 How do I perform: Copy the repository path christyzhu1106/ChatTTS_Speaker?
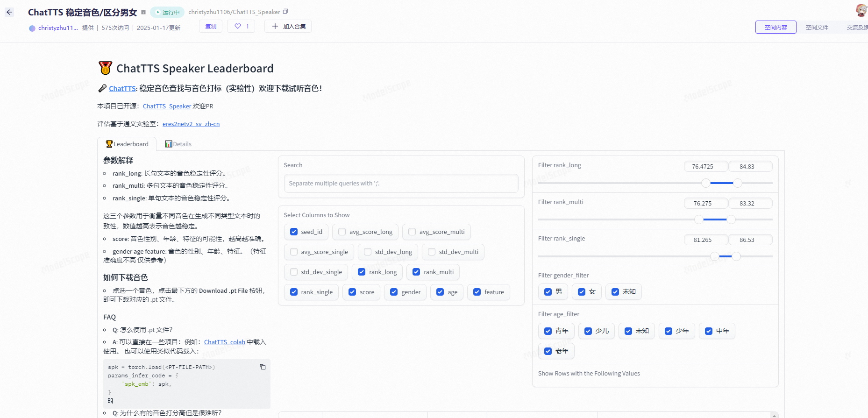click(x=285, y=12)
